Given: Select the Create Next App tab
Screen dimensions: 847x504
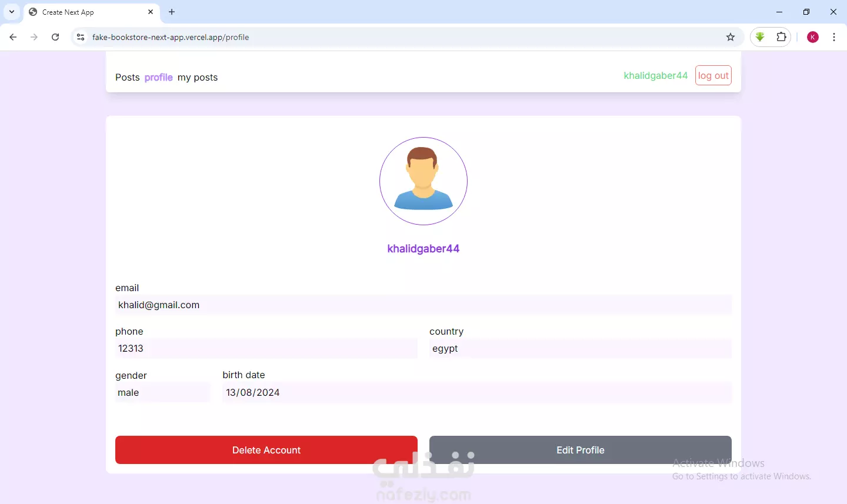Looking at the screenshot, I should [x=91, y=12].
